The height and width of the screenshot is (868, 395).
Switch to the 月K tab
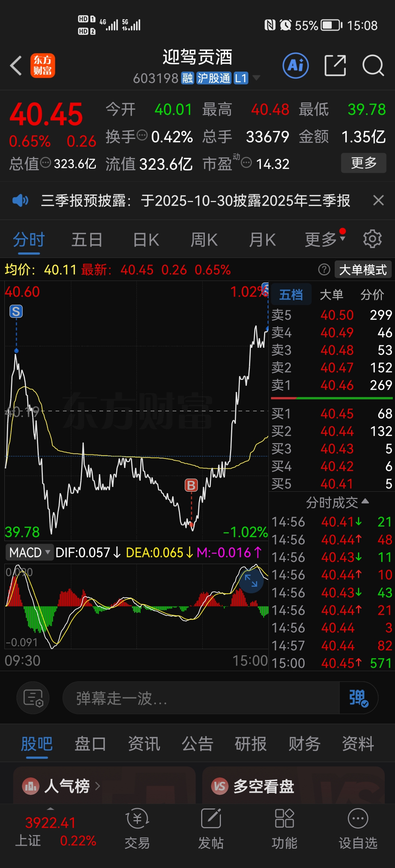pos(262,240)
